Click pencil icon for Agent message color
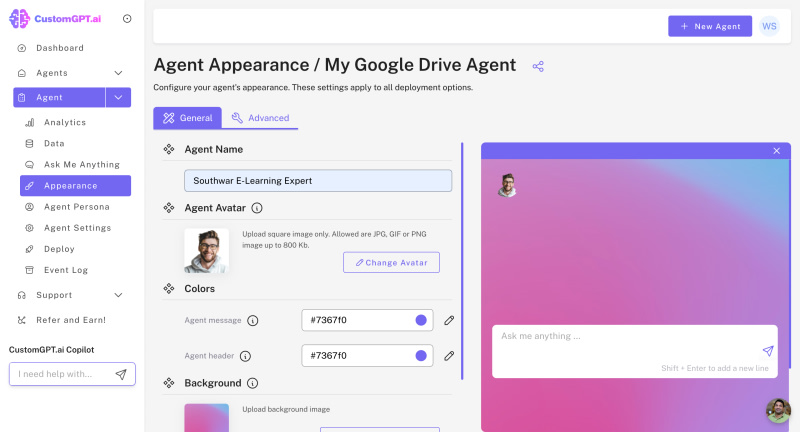 449,320
